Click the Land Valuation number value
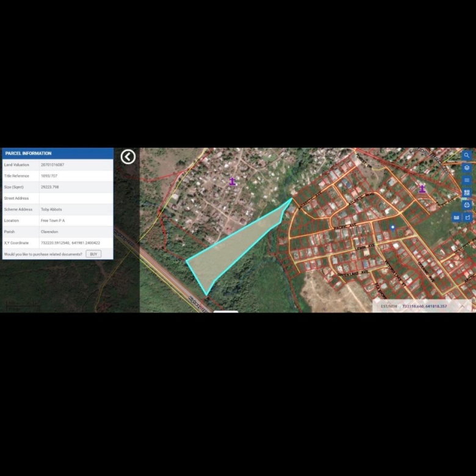This screenshot has height=476, width=476. coord(52,165)
